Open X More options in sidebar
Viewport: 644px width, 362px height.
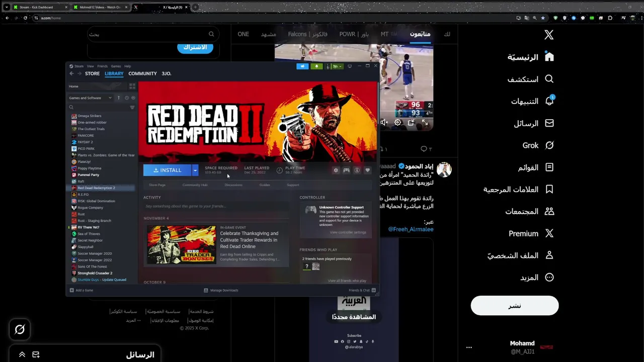[537, 278]
